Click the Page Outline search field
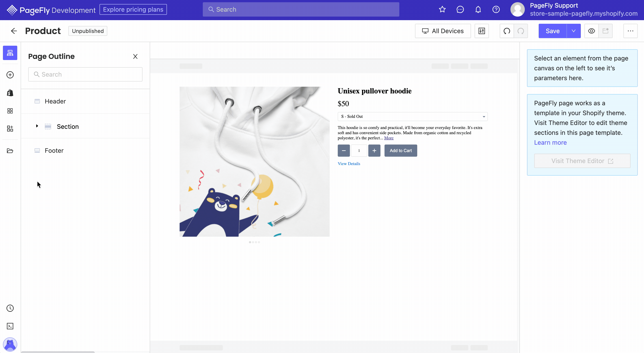 pyautogui.click(x=85, y=74)
